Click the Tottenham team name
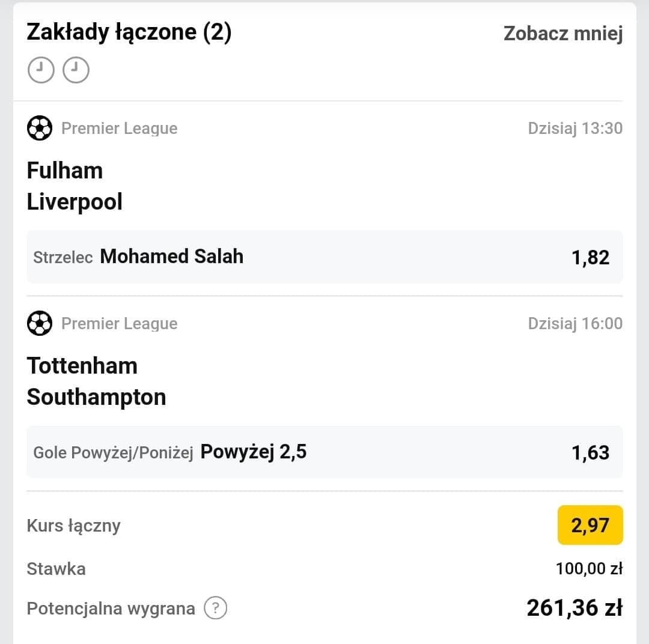The height and width of the screenshot is (644, 649). [82, 366]
